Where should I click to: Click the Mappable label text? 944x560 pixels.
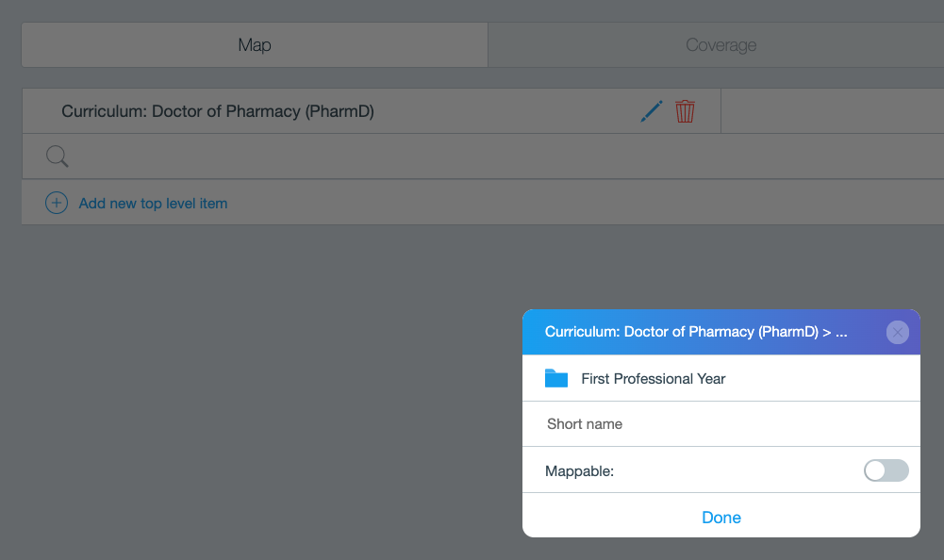coord(579,470)
